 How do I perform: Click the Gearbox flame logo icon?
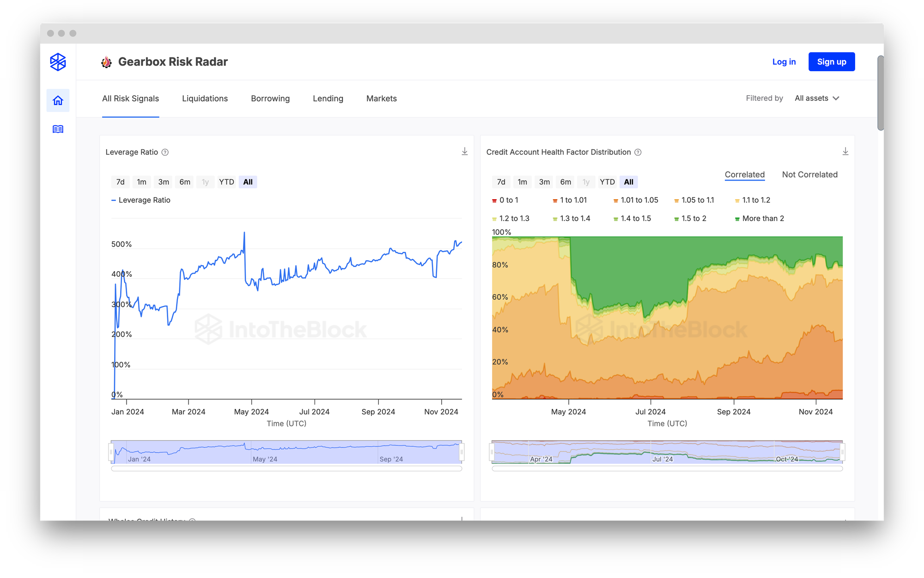click(107, 62)
